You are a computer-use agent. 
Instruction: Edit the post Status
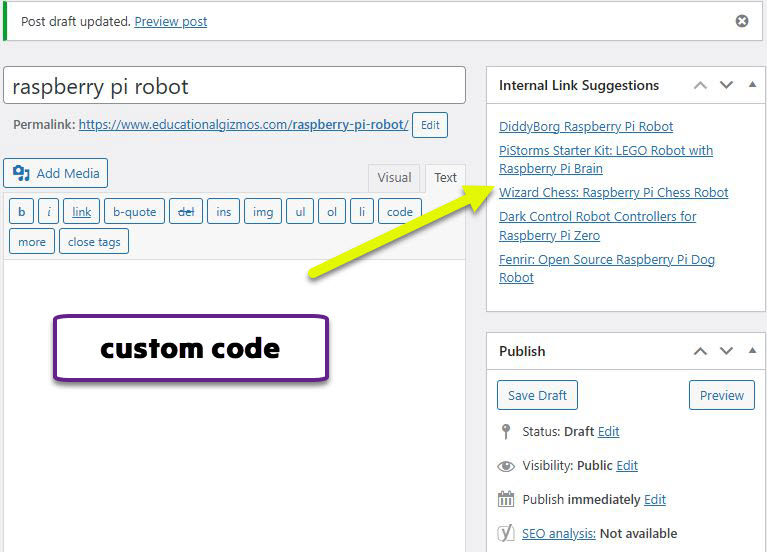[609, 432]
